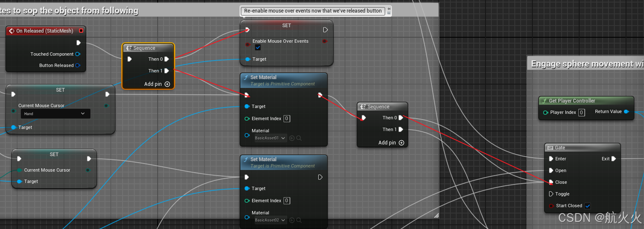Image resolution: width=644 pixels, height=229 pixels.
Task: Click exec input of Hand cursor SET node
Action: pos(13,94)
